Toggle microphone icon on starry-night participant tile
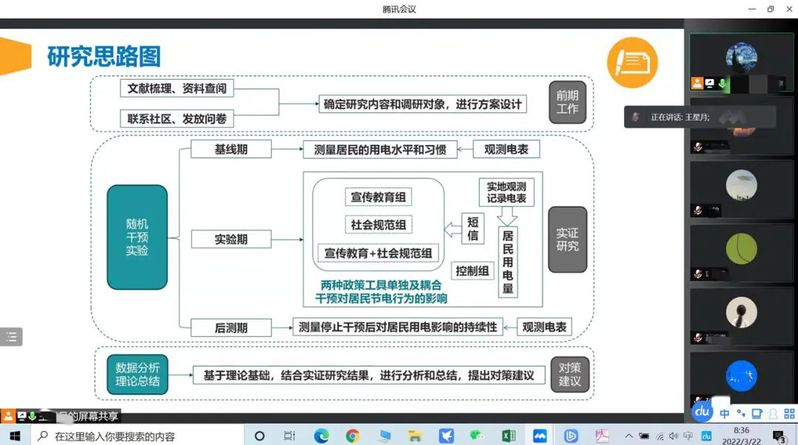 [721, 83]
